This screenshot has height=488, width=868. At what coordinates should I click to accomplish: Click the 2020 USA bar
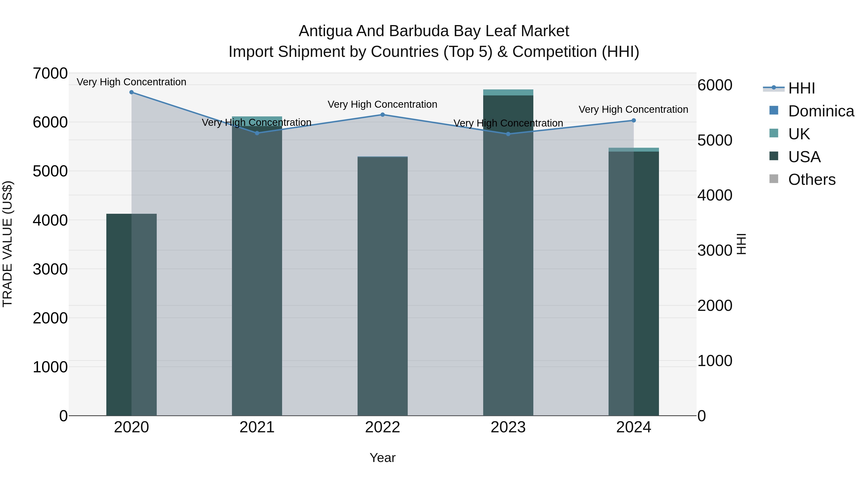coord(131,314)
